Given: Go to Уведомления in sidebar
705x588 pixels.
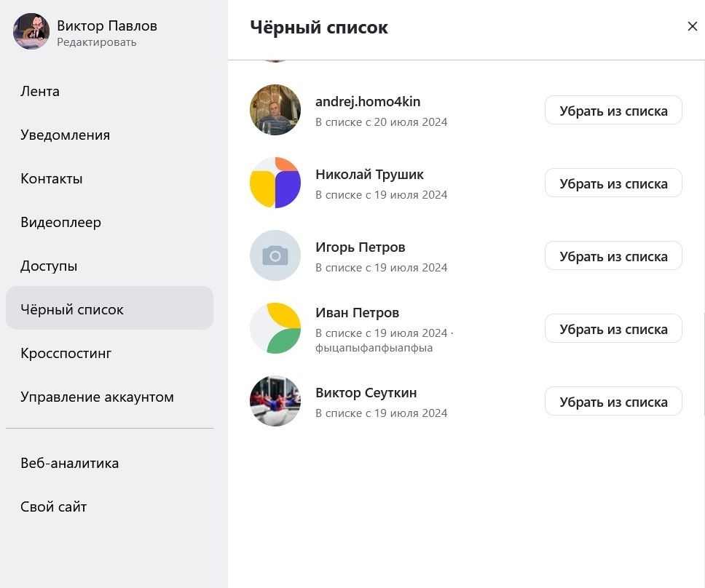Looking at the screenshot, I should pos(66,135).
